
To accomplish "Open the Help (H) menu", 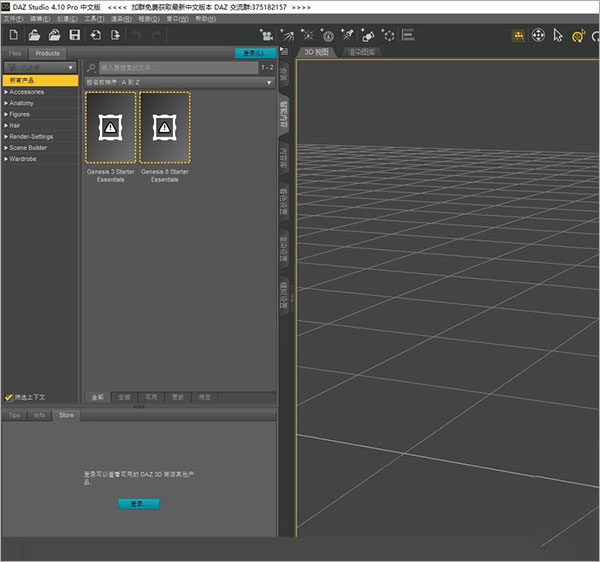I will pos(206,19).
